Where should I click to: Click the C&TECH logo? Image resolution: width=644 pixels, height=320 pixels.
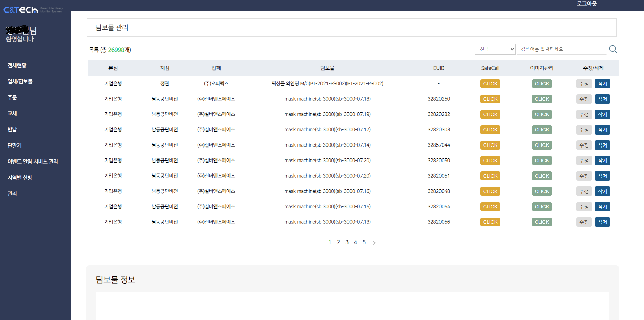click(x=21, y=10)
